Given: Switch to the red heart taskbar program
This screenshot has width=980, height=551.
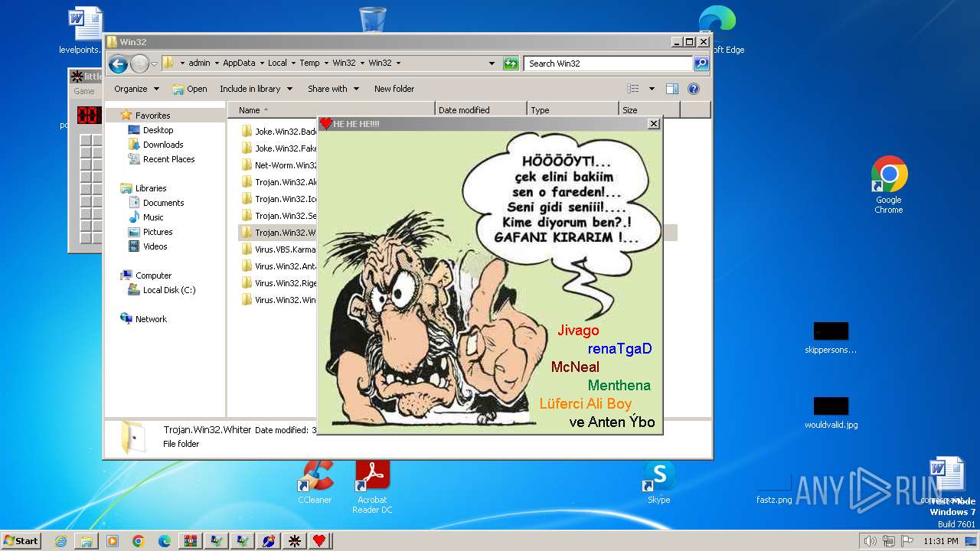Looking at the screenshot, I should (319, 541).
